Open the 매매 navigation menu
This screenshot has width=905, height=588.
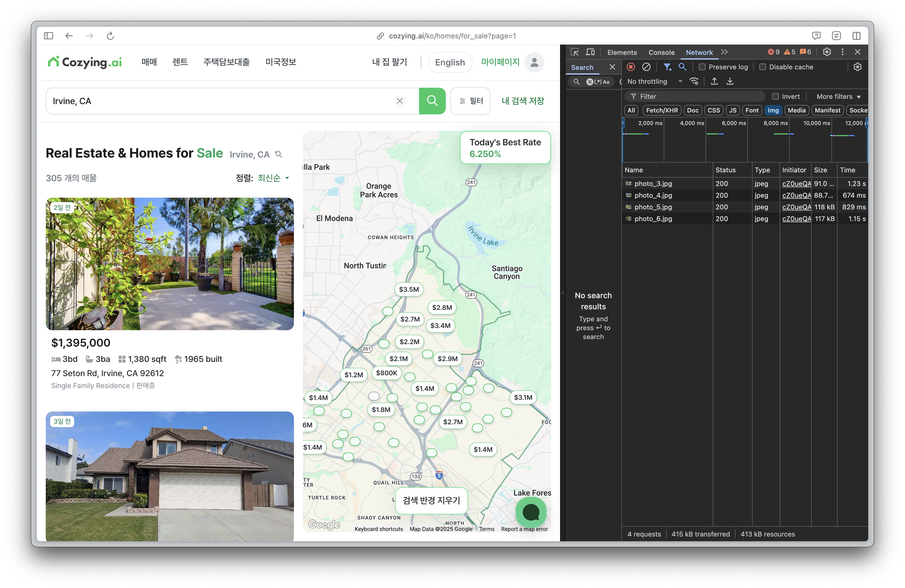(x=149, y=62)
